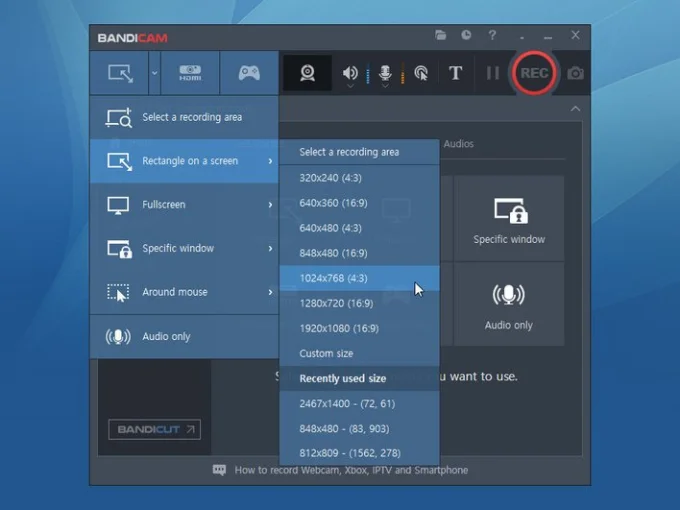Click the Audio only tile

[x=509, y=304]
